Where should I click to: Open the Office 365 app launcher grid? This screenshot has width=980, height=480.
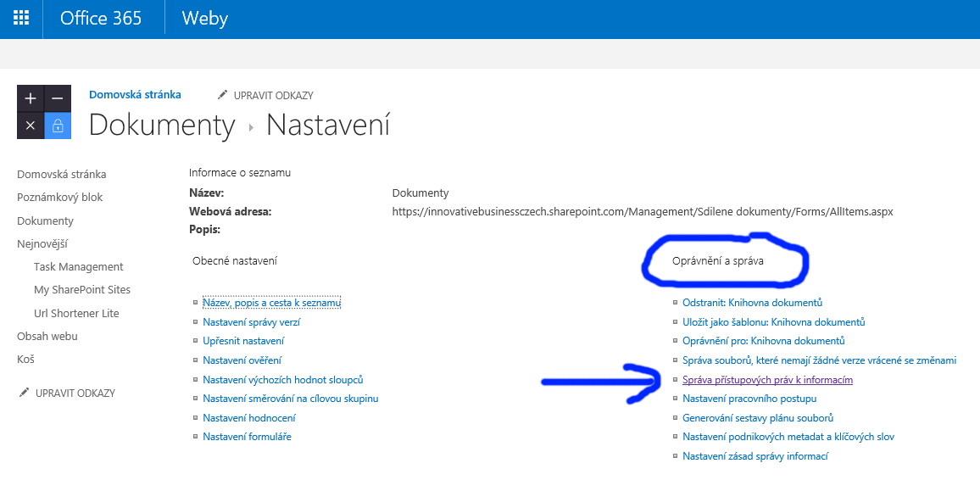click(x=20, y=18)
